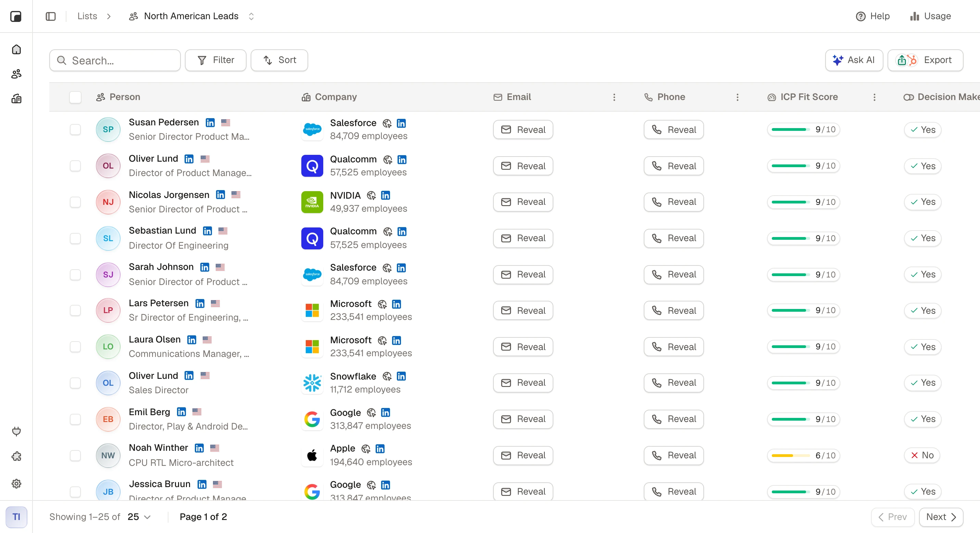The height and width of the screenshot is (533, 980).
Task: Open Salesforce website globe icon in Susan's row
Action: 387,123
